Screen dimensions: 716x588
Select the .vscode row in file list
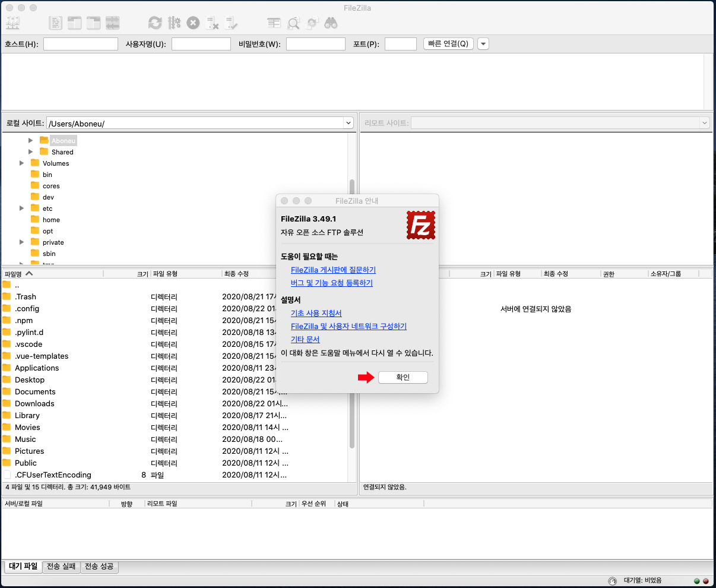click(x=175, y=344)
